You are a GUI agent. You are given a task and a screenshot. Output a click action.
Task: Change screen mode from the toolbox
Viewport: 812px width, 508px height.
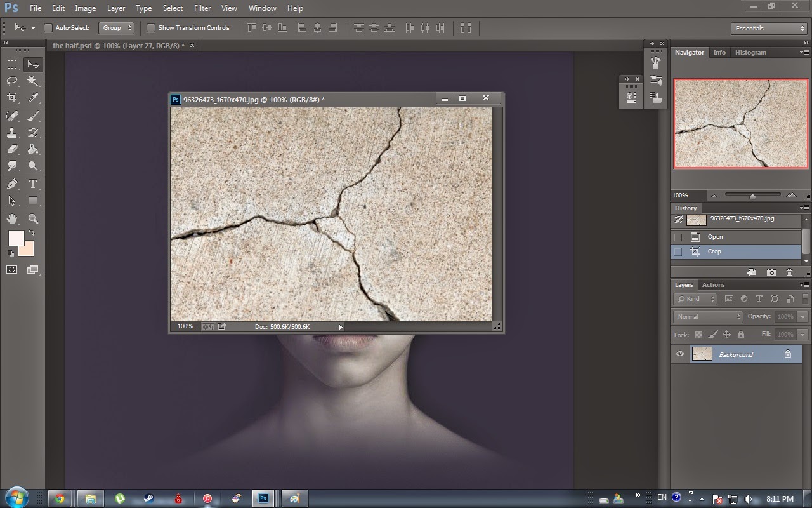pyautogui.click(x=33, y=270)
